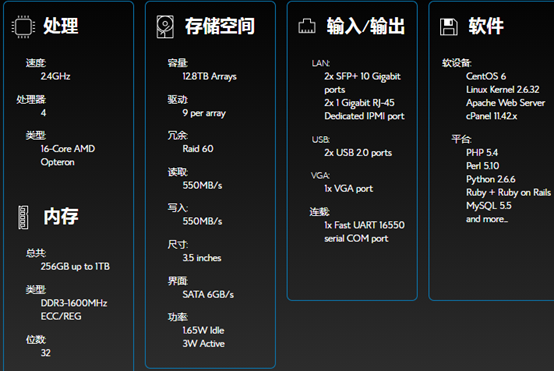Click the Python 2.6.6 entry
The height and width of the screenshot is (371, 554).
[x=491, y=179]
